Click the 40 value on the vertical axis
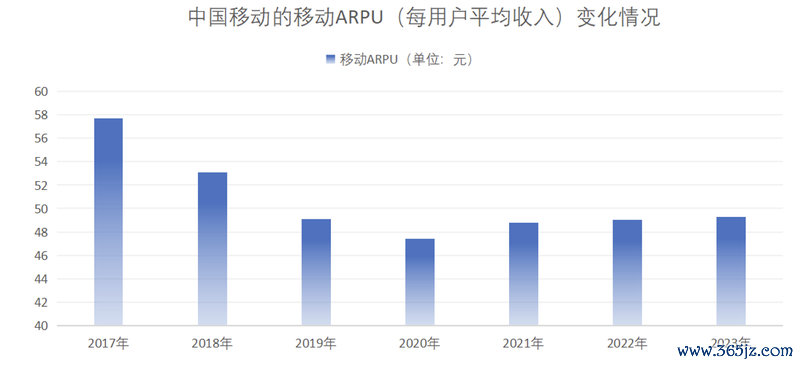 40,326
